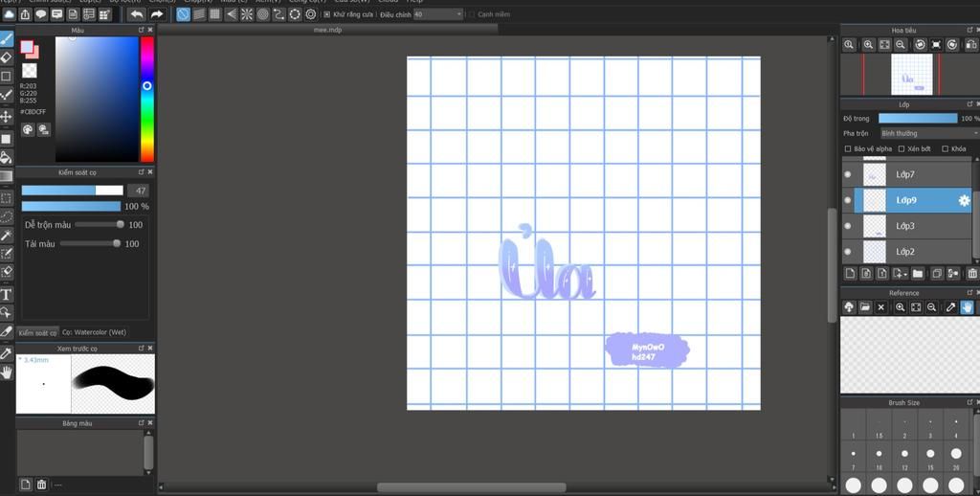Select the Brush tool in left toolbar
980x496 pixels.
tap(7, 39)
